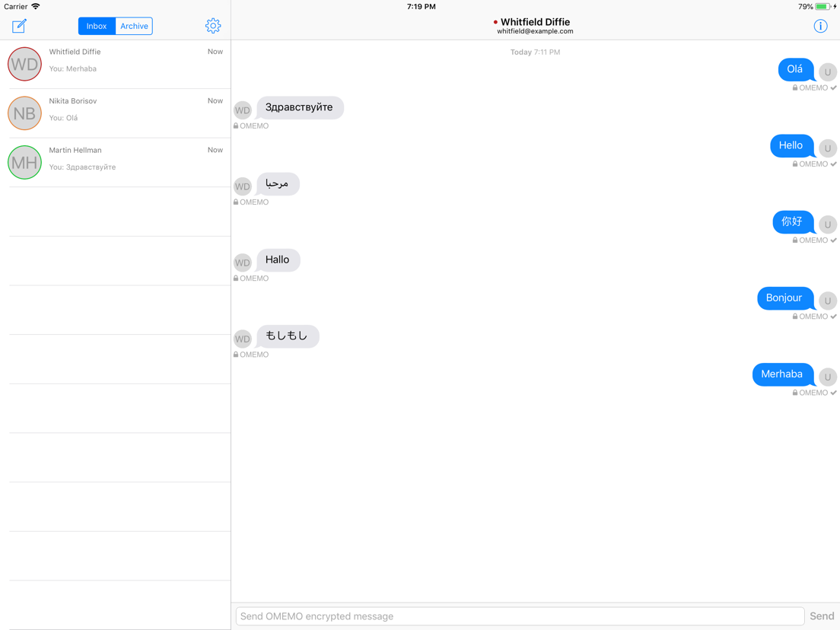Click U avatar beside Bonjour message

tap(828, 301)
